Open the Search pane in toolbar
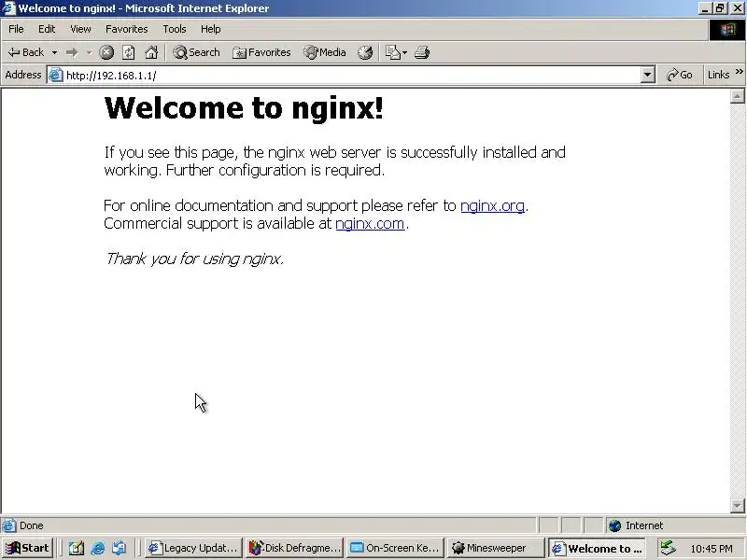 197,52
